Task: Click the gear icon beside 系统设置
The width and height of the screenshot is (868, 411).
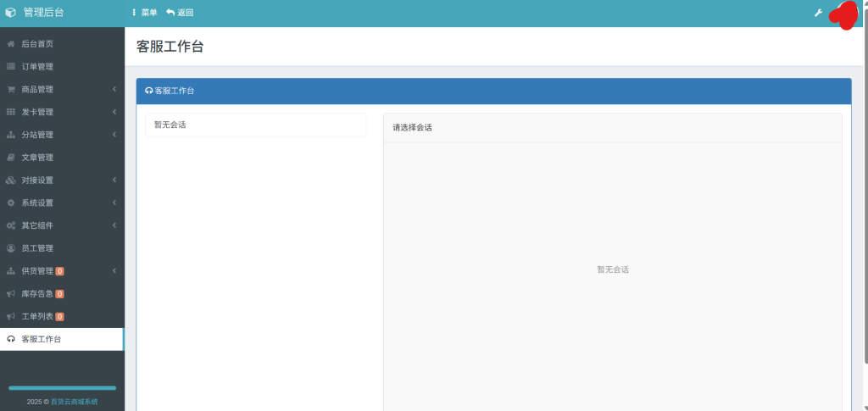Action: click(x=11, y=203)
